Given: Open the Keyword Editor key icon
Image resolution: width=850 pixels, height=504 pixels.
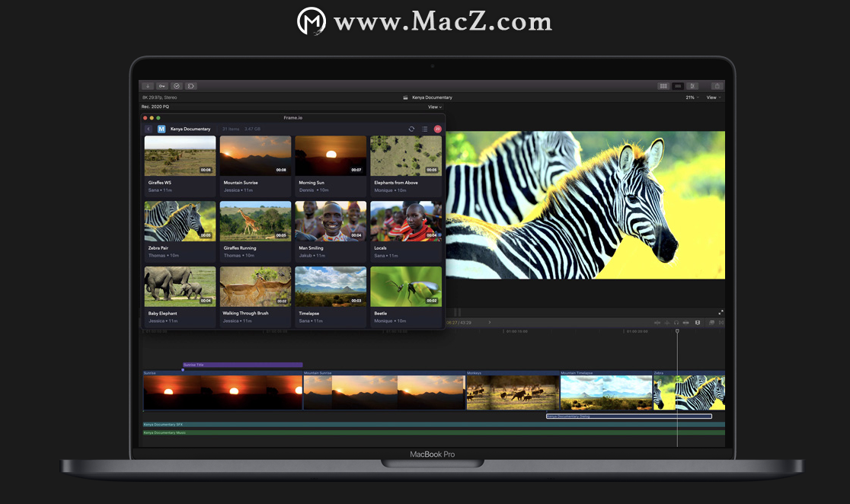Looking at the screenshot, I should coord(162,86).
